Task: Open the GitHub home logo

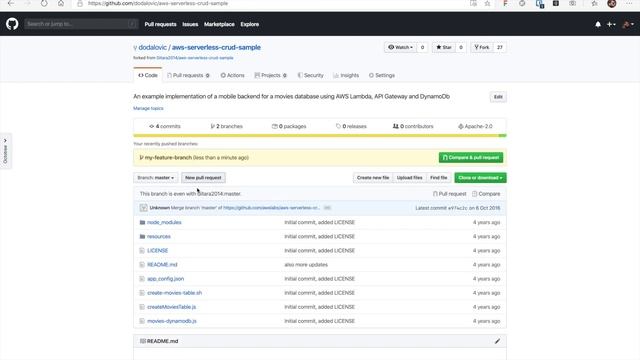Action: (x=12, y=24)
